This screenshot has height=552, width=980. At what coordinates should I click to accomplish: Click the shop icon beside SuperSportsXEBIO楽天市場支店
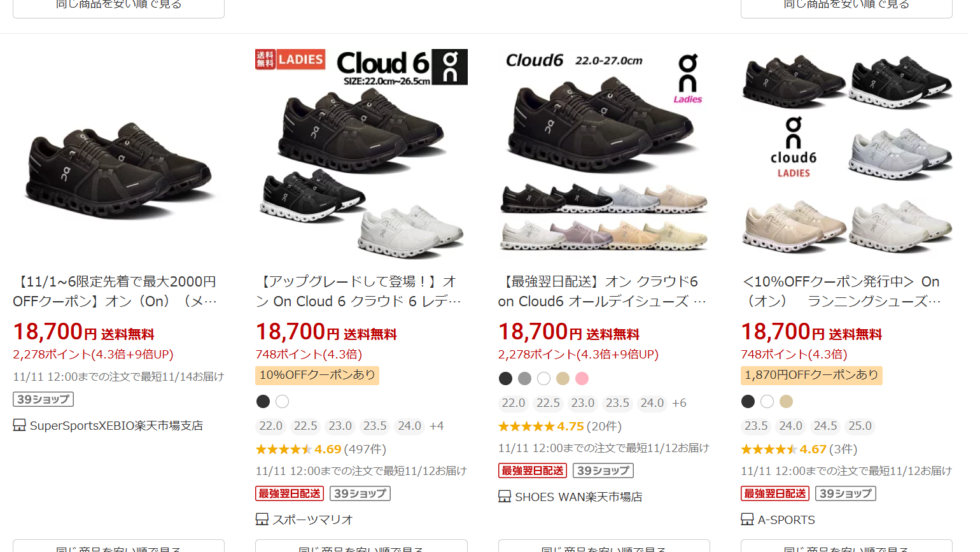point(20,425)
